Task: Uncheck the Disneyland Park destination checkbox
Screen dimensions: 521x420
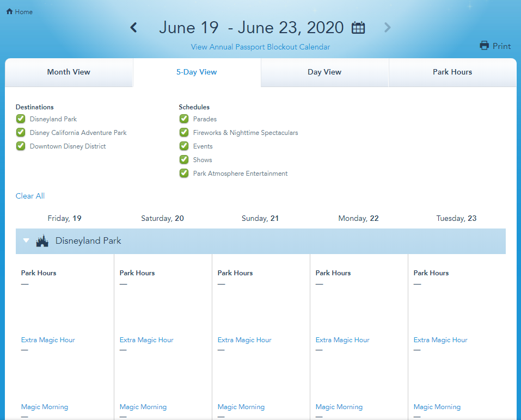Action: 21,119
